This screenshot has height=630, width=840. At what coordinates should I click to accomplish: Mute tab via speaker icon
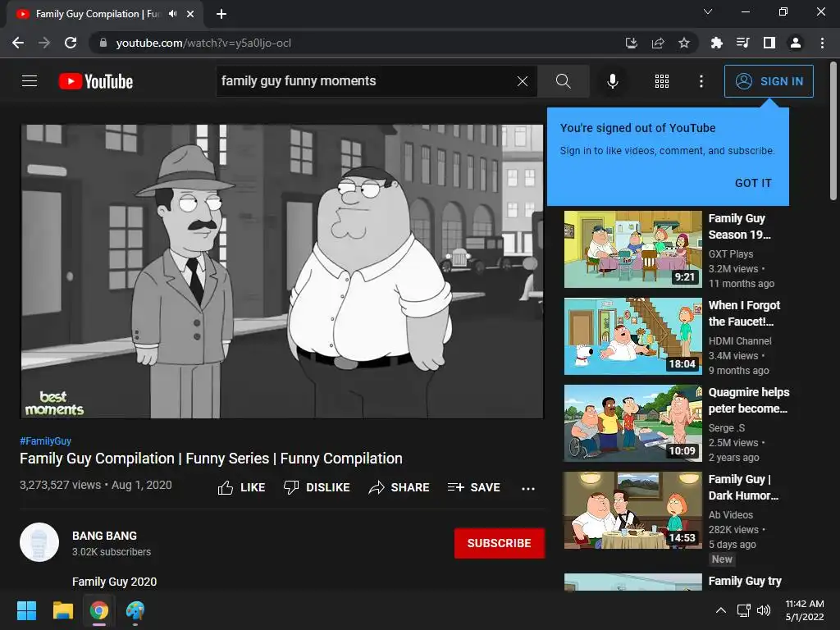pyautogui.click(x=172, y=14)
